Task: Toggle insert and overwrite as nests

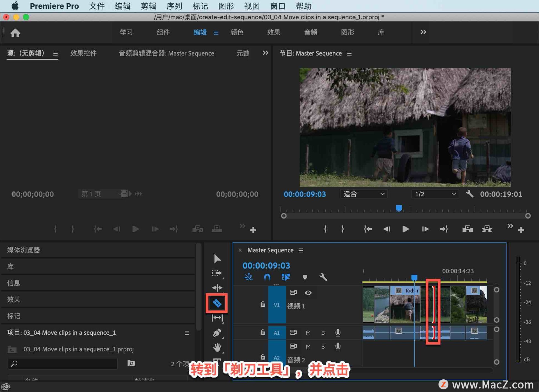Action: coord(248,277)
